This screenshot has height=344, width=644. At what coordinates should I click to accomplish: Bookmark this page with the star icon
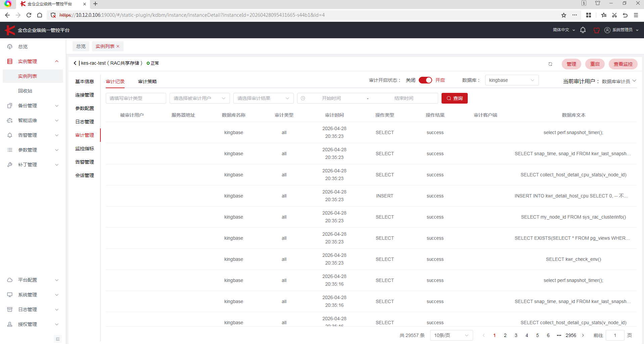(x=564, y=15)
